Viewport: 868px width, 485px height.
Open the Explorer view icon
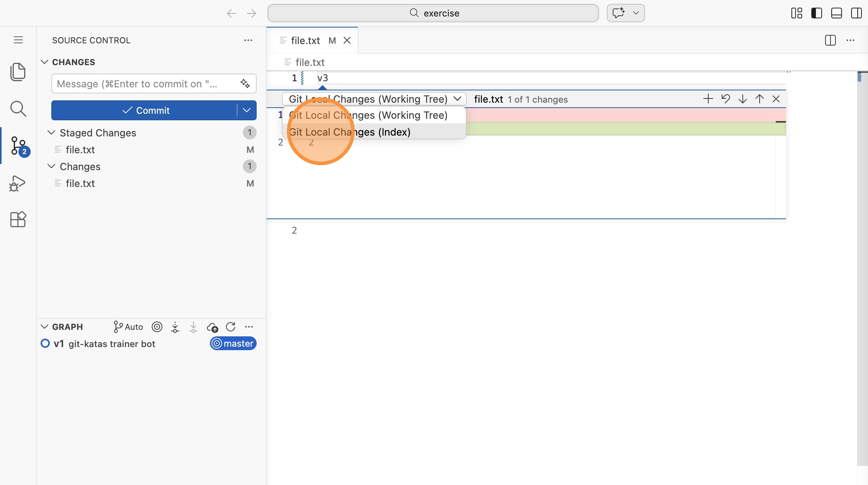(18, 72)
